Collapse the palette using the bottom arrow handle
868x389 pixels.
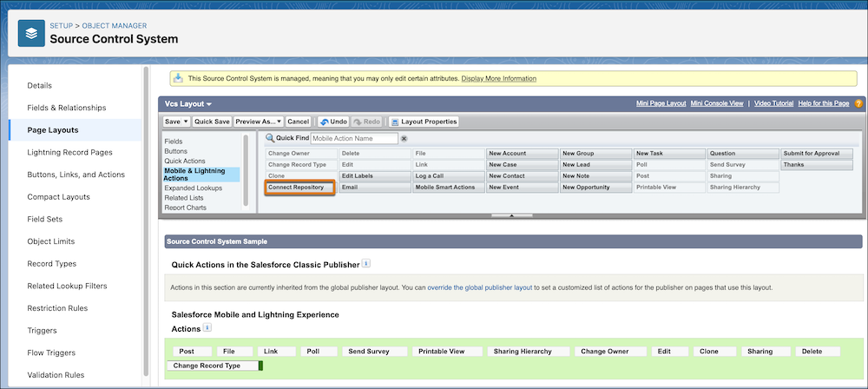[511, 215]
